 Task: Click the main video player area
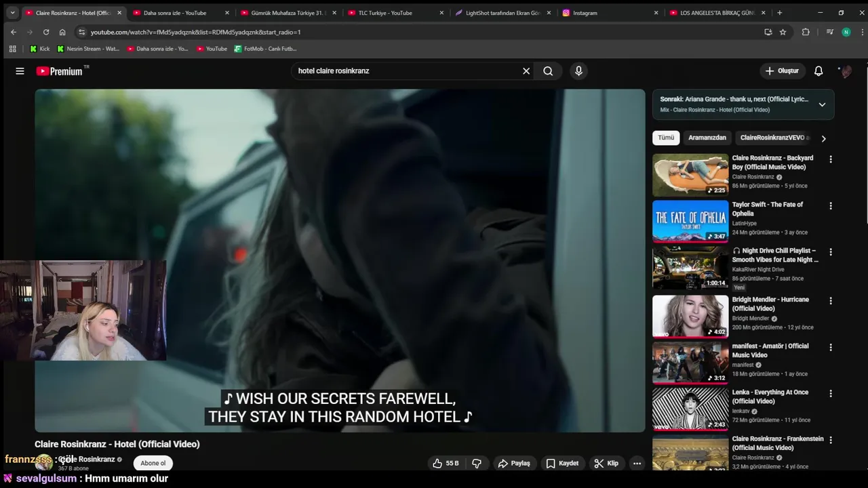[340, 260]
